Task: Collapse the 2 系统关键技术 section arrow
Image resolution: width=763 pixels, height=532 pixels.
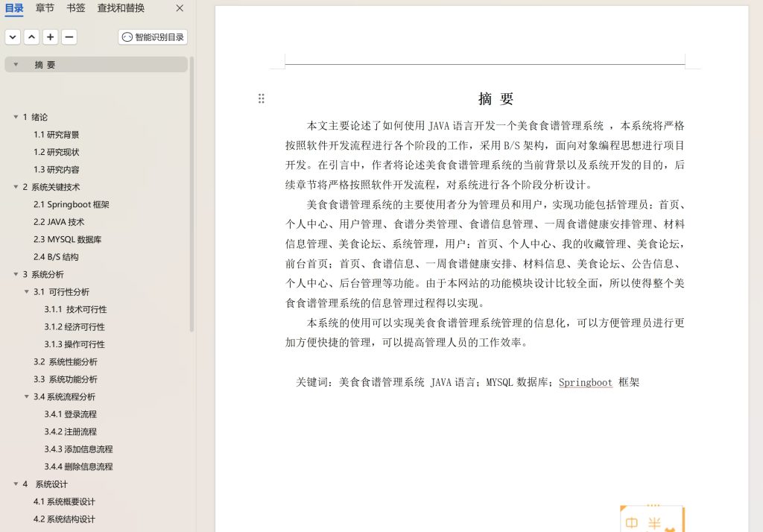Action: point(16,187)
